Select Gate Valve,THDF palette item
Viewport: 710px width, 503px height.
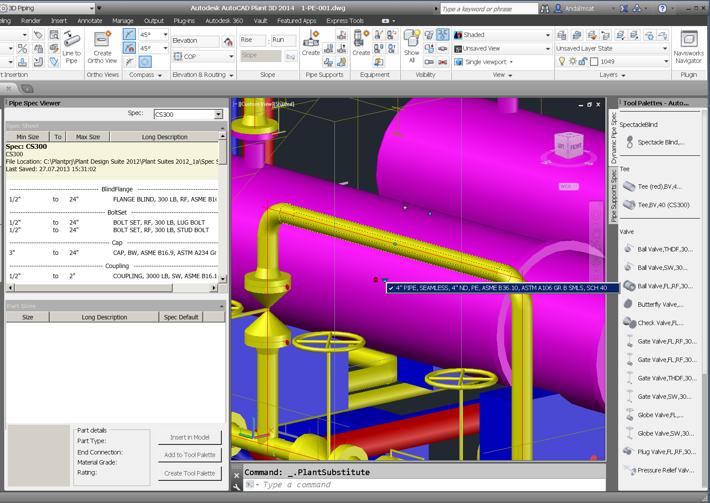tap(660, 378)
